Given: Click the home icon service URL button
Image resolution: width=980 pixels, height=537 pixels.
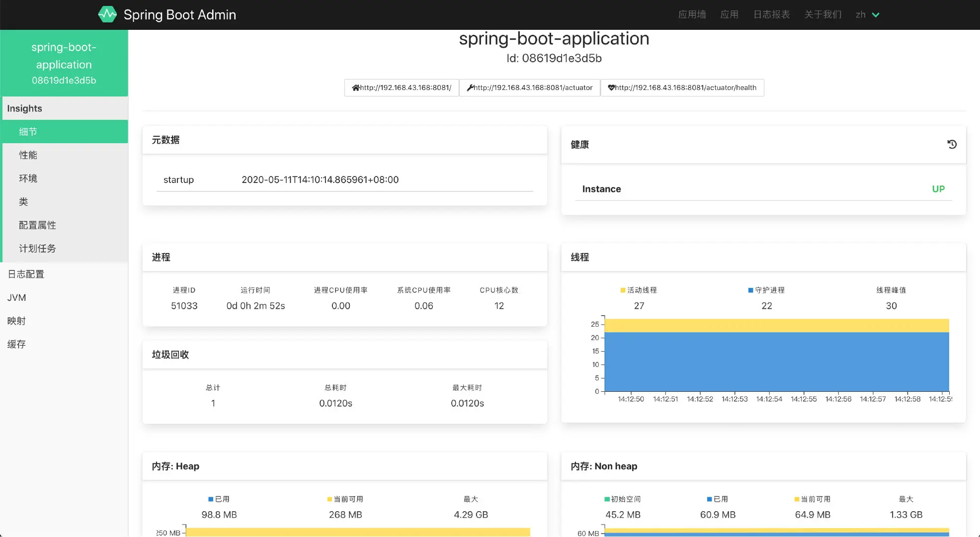Looking at the screenshot, I should 402,88.
